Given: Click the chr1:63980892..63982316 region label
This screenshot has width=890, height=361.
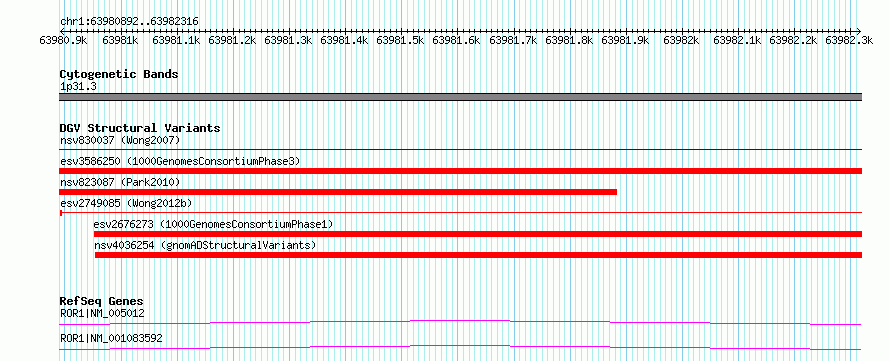Looking at the screenshot, I should 129,22.
